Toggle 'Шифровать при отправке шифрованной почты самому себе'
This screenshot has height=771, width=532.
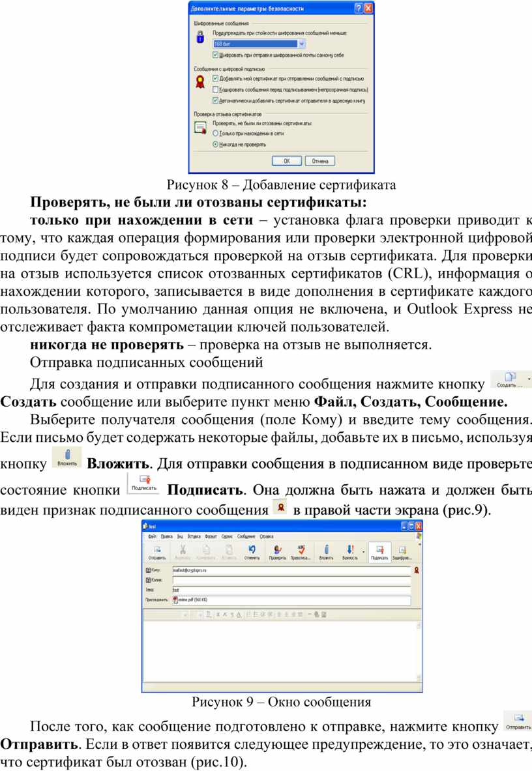[x=215, y=55]
